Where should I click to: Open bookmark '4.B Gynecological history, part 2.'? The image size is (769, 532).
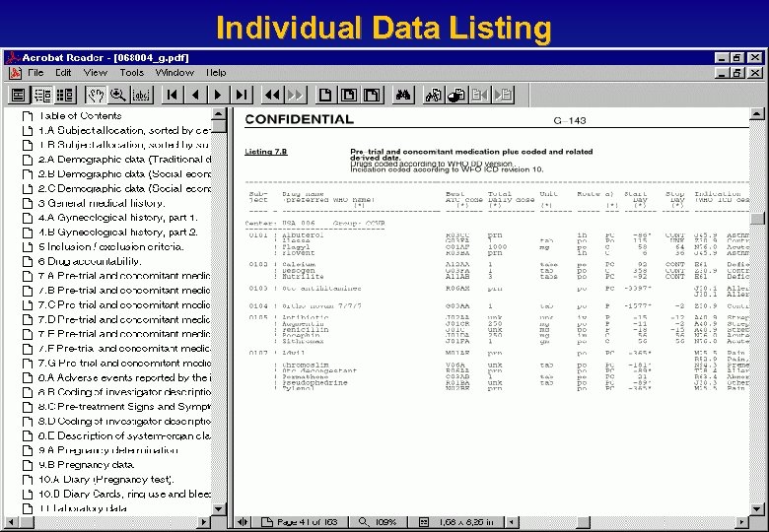[118, 233]
